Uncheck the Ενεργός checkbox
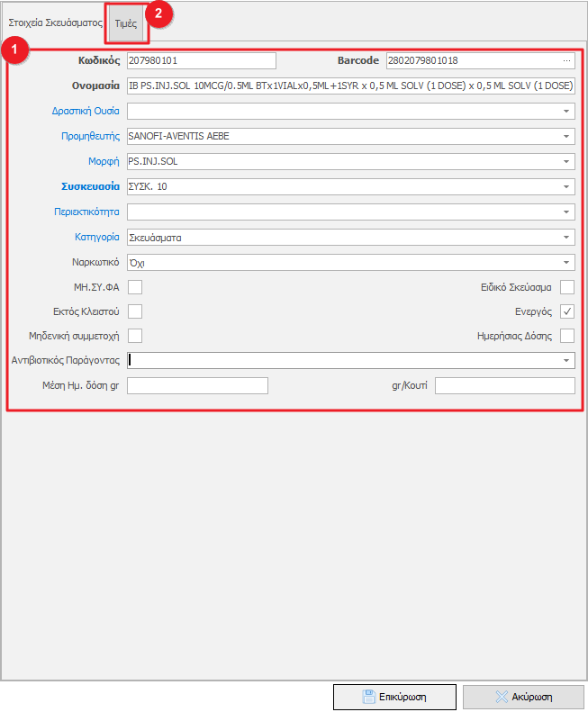 click(x=567, y=311)
